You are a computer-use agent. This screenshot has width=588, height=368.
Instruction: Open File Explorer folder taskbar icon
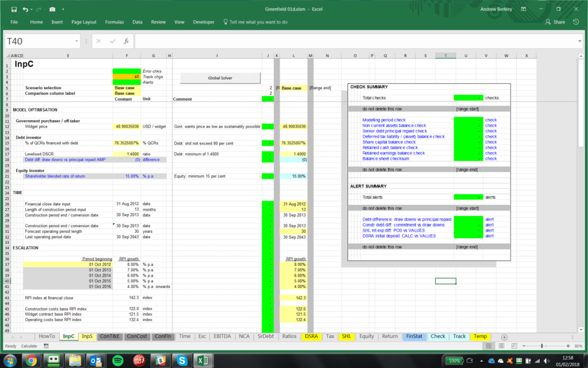click(75, 361)
